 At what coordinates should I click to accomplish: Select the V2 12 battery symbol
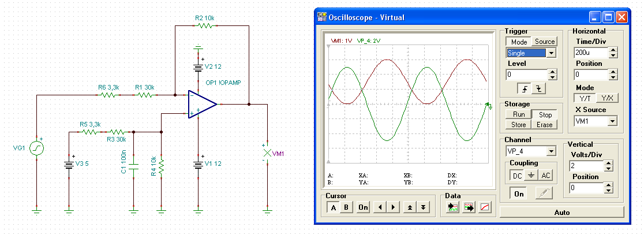(x=199, y=67)
